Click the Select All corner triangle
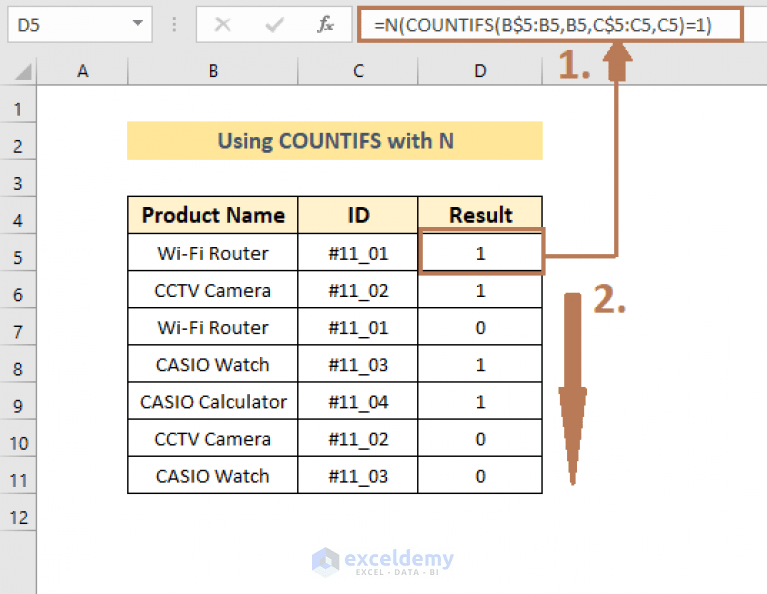The width and height of the screenshot is (767, 594). point(23,71)
